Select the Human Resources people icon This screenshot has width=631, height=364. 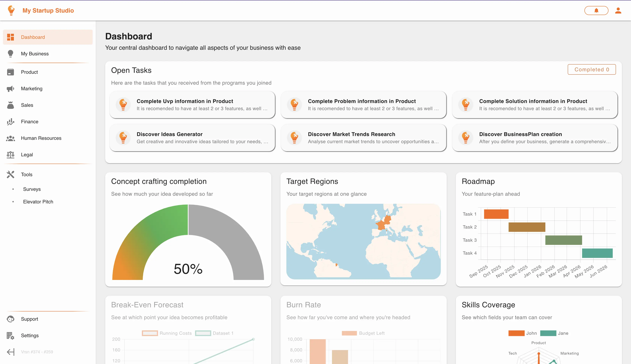pyautogui.click(x=10, y=138)
